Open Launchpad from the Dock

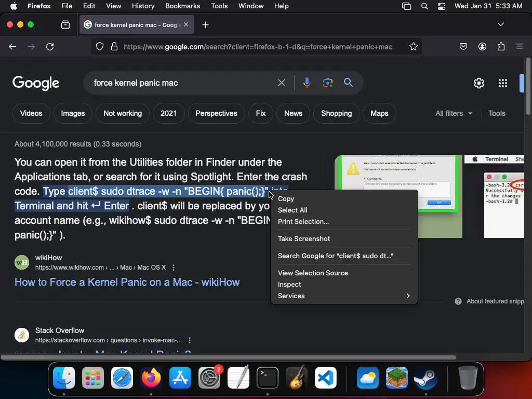point(93,378)
